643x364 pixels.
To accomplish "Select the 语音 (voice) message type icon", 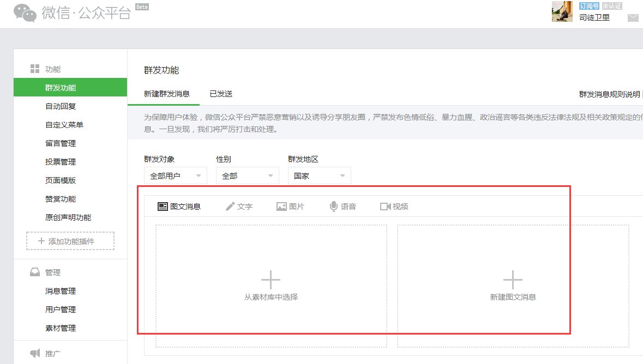I will coord(334,206).
